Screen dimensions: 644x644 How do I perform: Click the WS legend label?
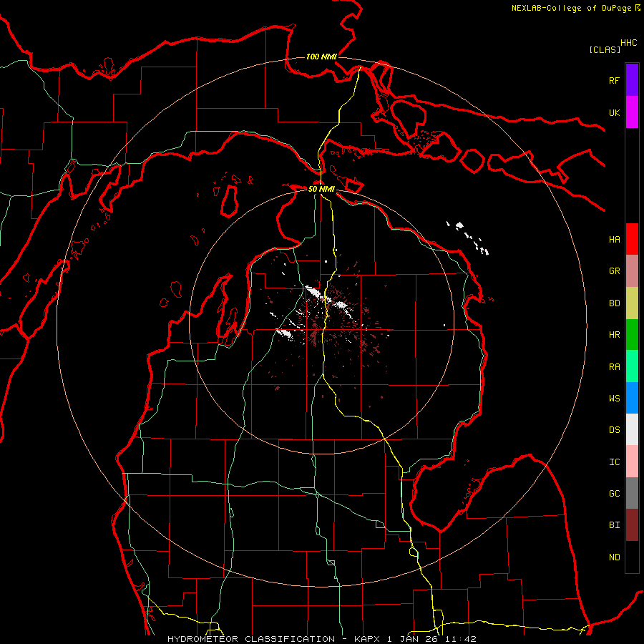[614, 399]
